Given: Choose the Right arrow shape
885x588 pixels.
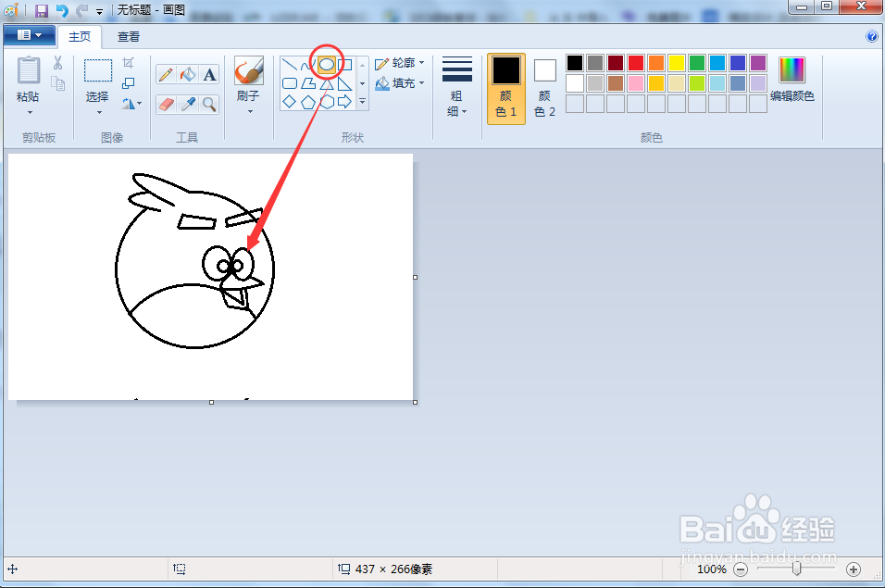Looking at the screenshot, I should point(345,102).
